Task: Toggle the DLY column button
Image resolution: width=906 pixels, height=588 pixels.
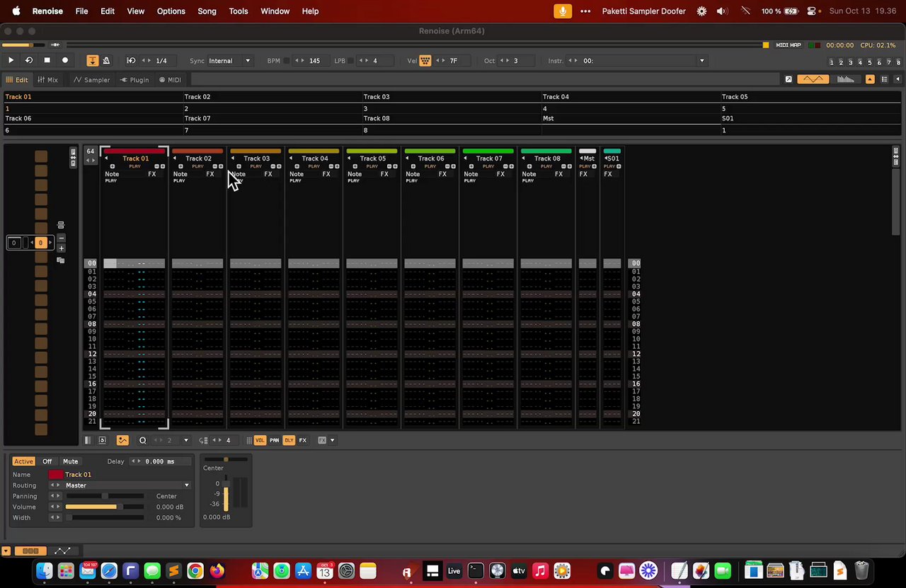Action: (289, 440)
